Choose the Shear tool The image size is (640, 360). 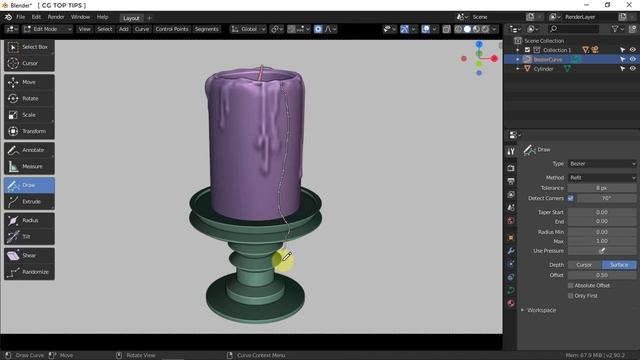(x=29, y=256)
